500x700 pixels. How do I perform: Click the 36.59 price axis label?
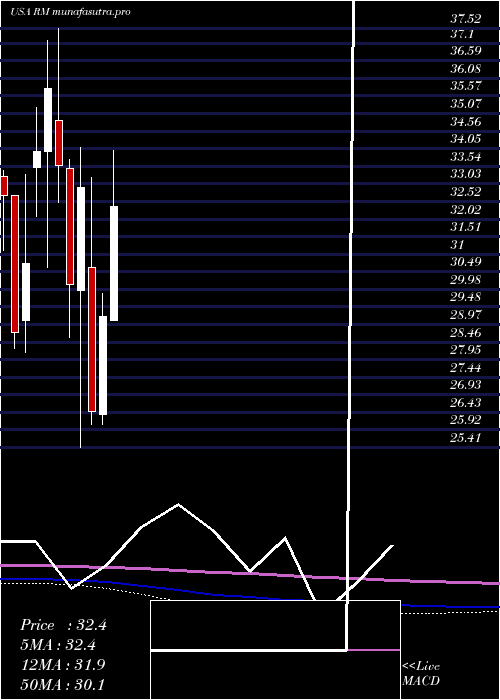[466, 51]
